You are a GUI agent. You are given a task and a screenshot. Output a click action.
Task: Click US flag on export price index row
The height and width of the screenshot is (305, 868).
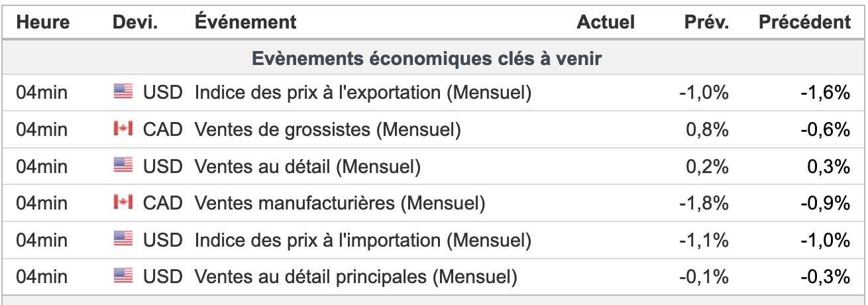pos(123,92)
